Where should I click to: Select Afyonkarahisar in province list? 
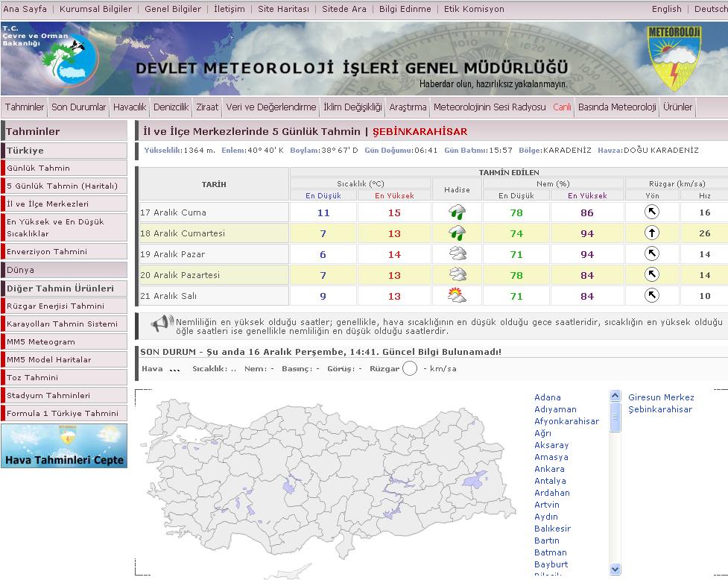tap(566, 421)
